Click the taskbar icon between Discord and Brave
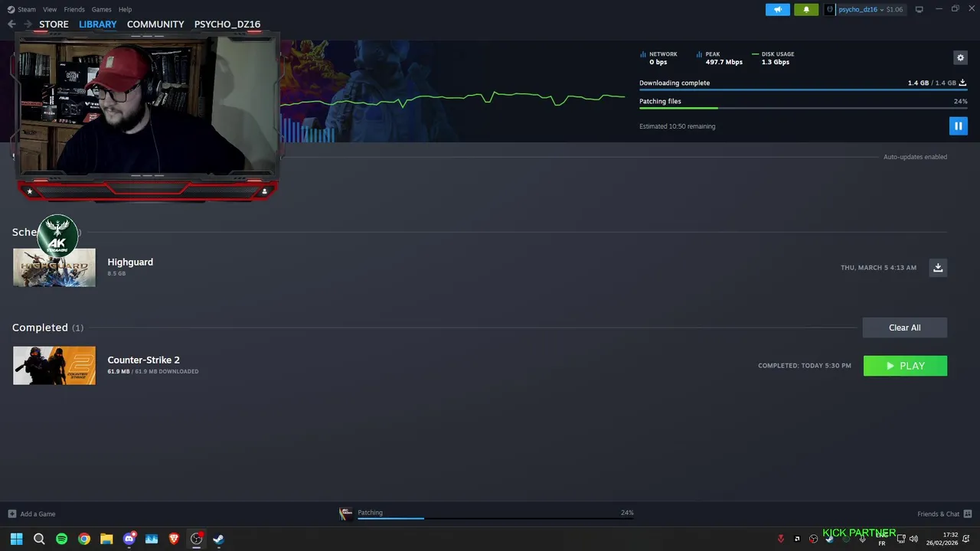Viewport: 980px width, 551px height. click(152, 539)
